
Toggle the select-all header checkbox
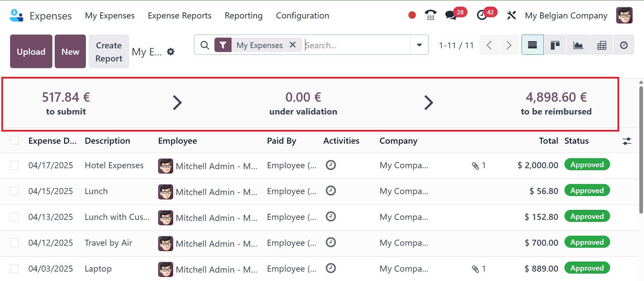(x=14, y=140)
